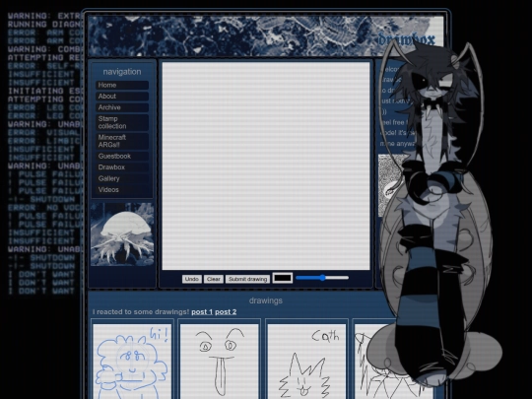Image resolution: width=532 pixels, height=399 pixels.
Task: Click the 'navigation' panel heading
Action: pyautogui.click(x=122, y=72)
